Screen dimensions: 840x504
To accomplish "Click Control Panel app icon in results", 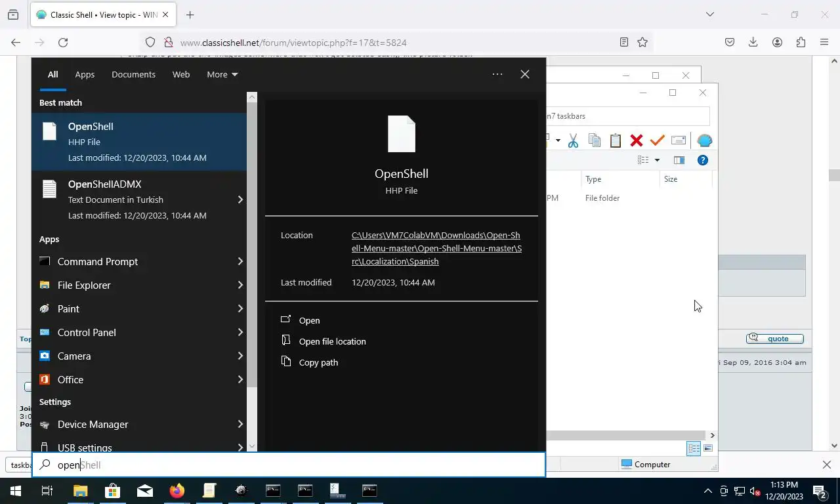I will (x=45, y=332).
